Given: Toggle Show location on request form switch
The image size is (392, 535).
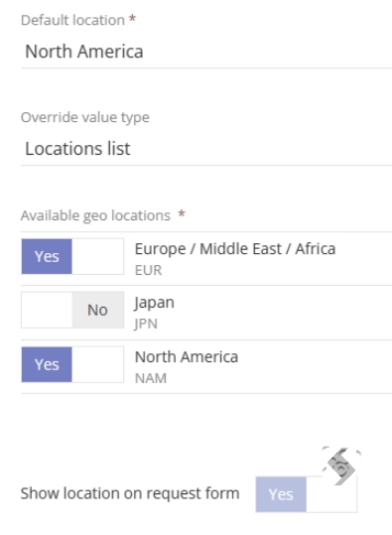Looking at the screenshot, I should click(x=307, y=494).
